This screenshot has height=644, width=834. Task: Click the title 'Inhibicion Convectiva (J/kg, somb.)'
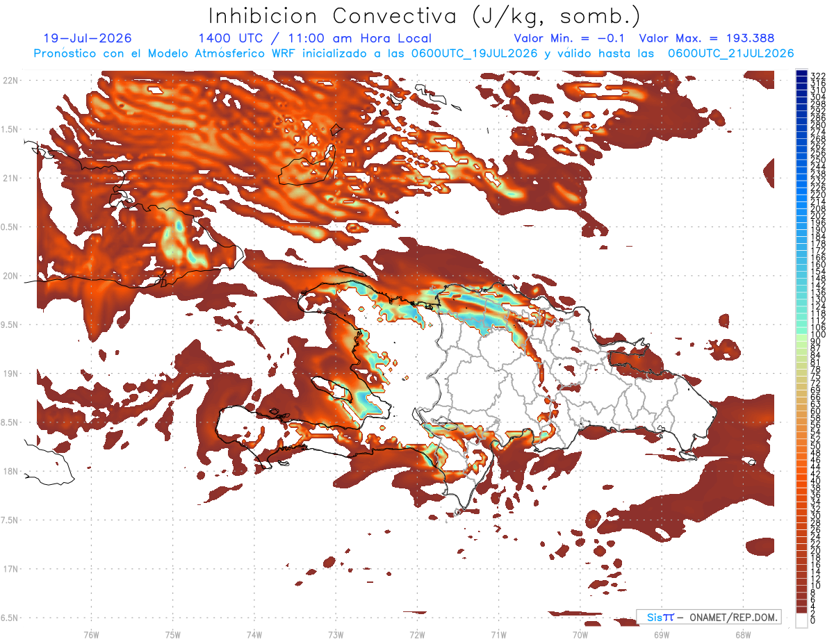[425, 17]
